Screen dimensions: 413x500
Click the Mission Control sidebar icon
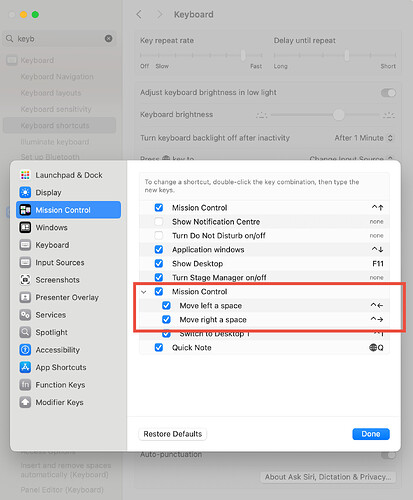25,210
